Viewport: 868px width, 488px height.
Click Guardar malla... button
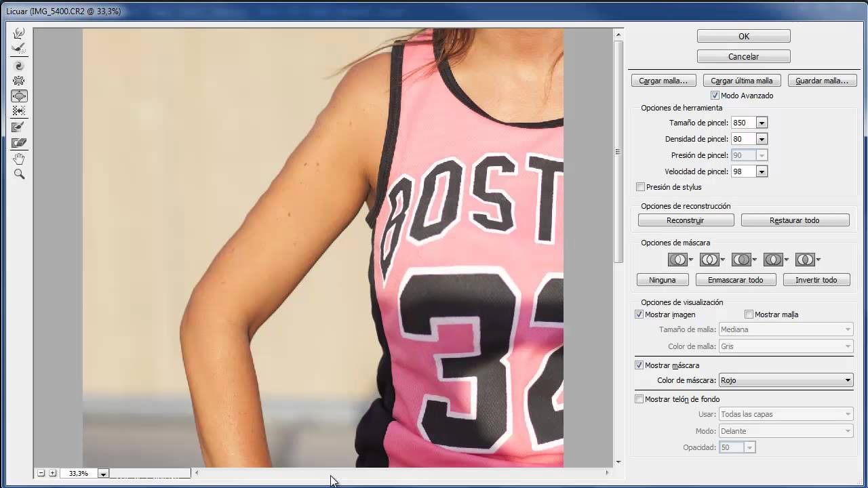(822, 81)
